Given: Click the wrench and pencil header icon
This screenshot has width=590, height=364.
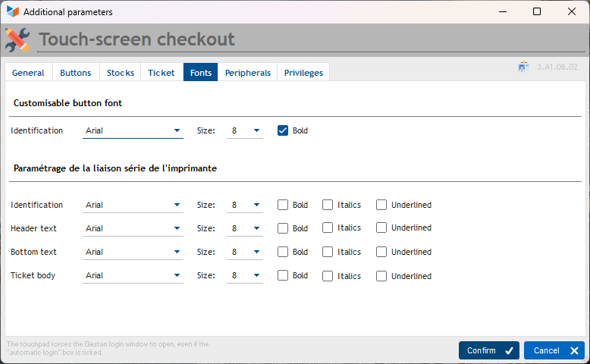Looking at the screenshot, I should (x=17, y=39).
